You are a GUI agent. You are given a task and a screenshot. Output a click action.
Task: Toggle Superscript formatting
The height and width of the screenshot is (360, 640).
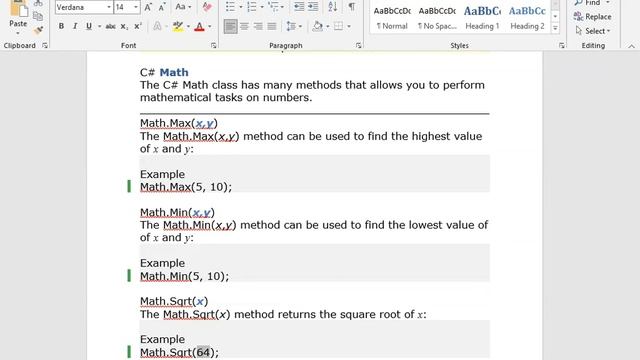138,26
